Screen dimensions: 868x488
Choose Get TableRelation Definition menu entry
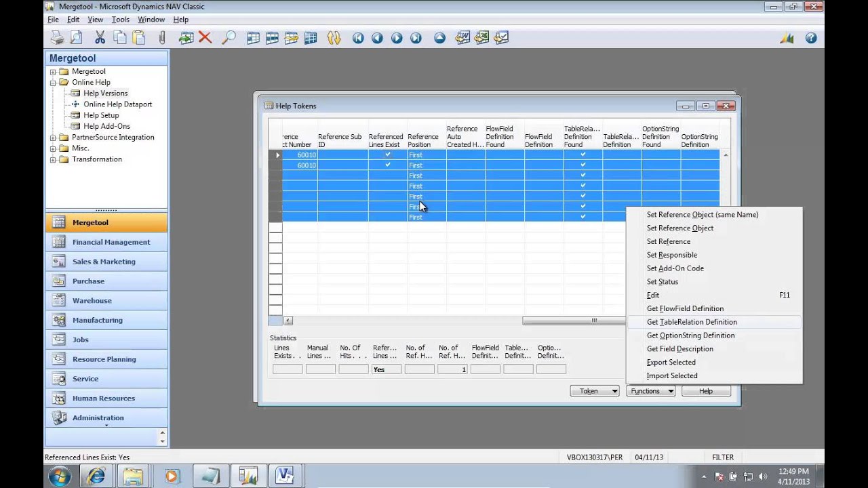point(714,322)
